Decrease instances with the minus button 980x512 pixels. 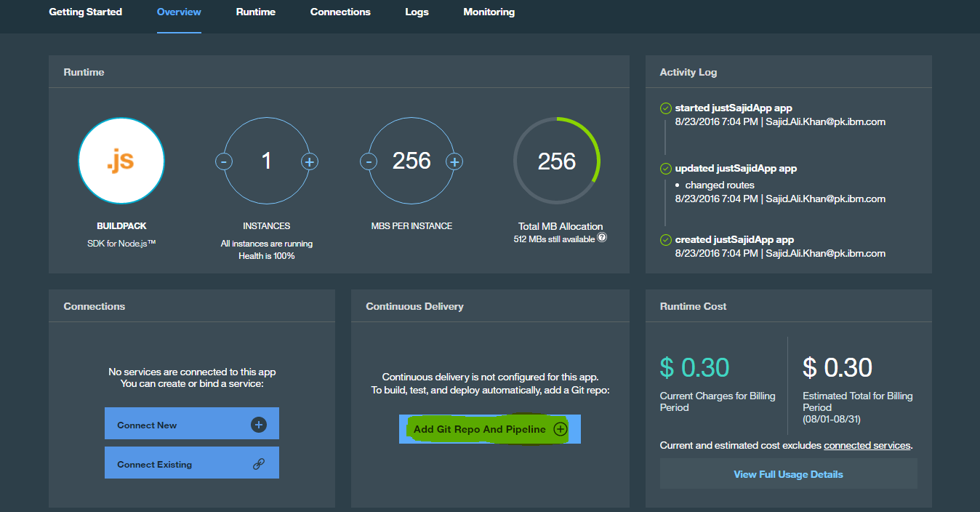click(x=224, y=161)
